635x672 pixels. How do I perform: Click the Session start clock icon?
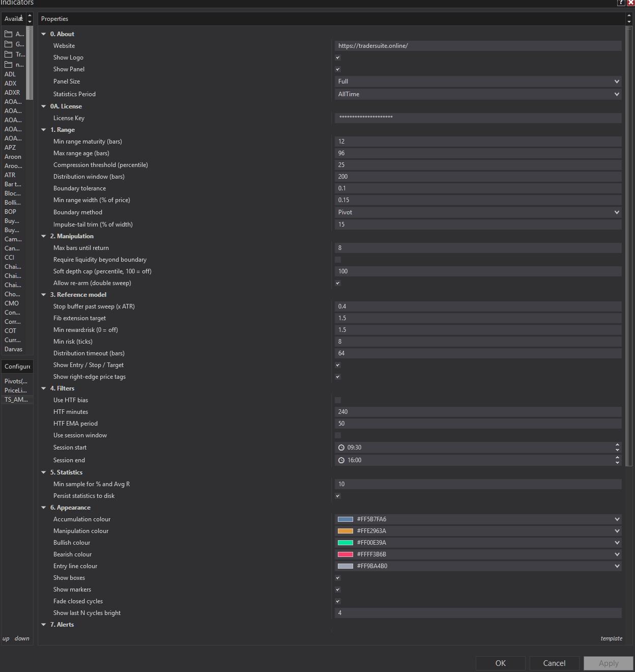341,447
